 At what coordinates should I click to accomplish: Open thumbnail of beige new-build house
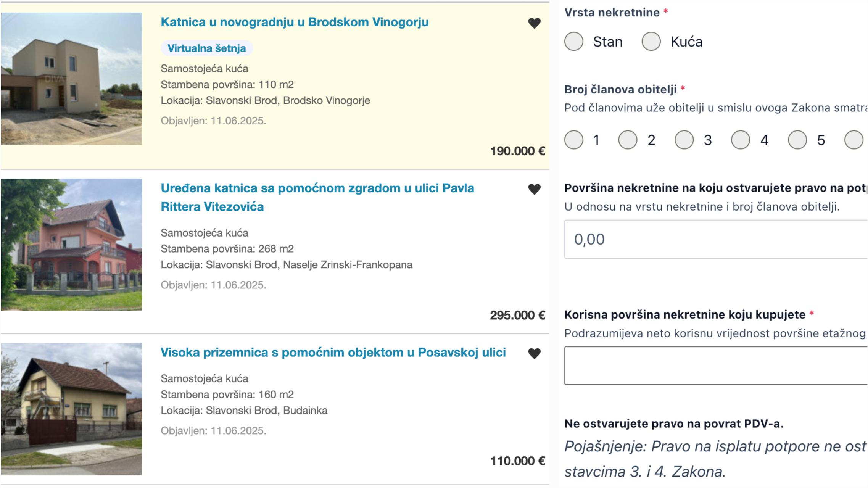(x=71, y=79)
